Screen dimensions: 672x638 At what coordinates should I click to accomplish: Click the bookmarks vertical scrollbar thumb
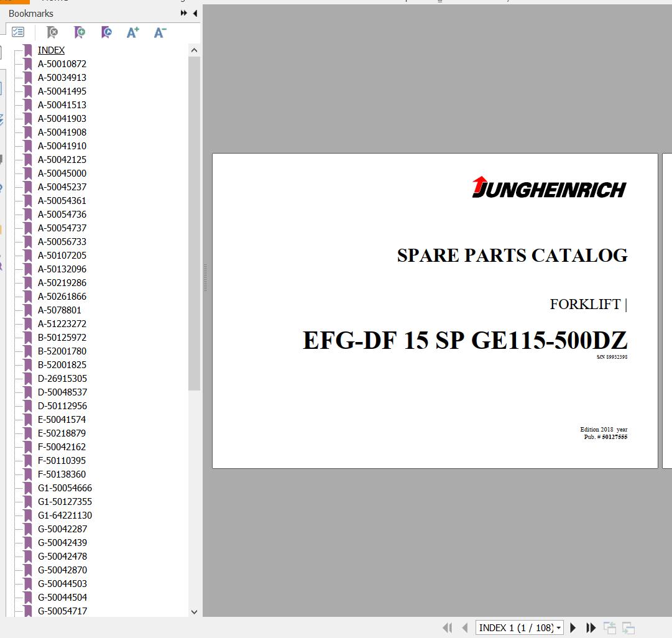[x=194, y=223]
